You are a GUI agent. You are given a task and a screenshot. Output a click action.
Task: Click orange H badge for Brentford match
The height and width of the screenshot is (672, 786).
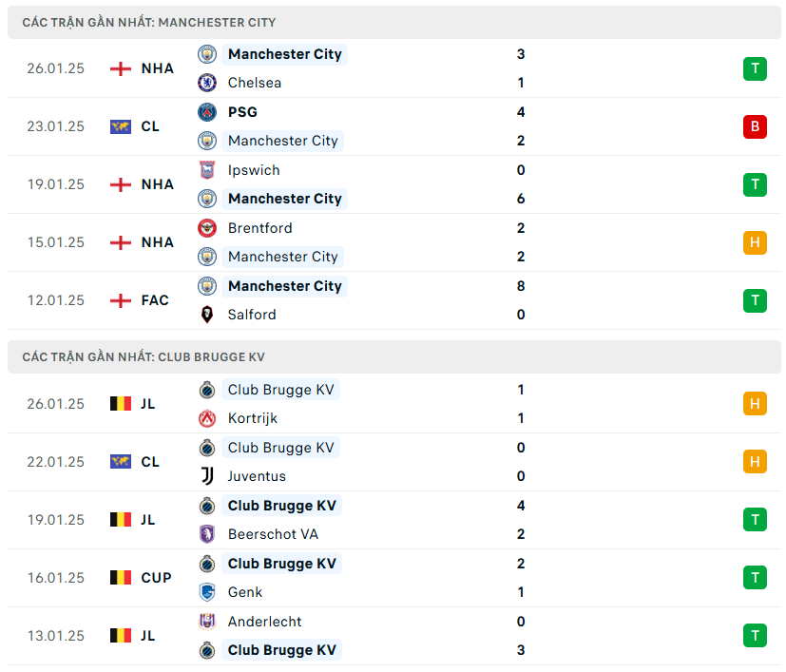tap(755, 242)
